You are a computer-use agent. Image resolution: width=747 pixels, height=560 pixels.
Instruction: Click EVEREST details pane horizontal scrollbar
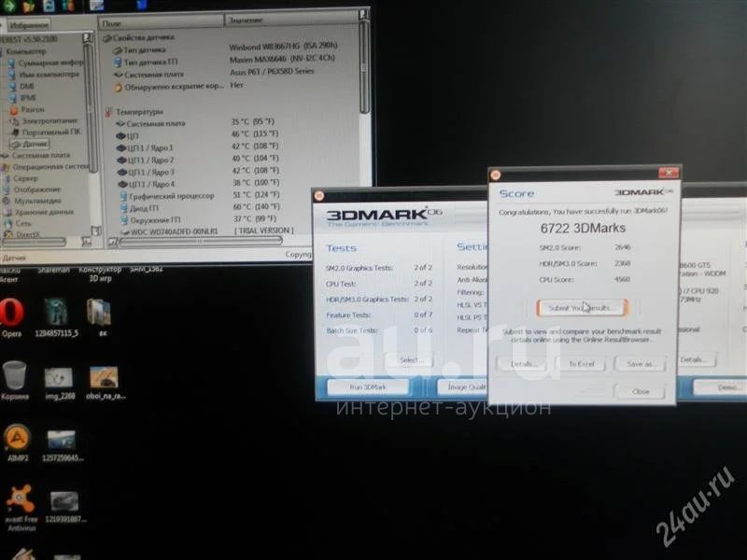[200, 242]
